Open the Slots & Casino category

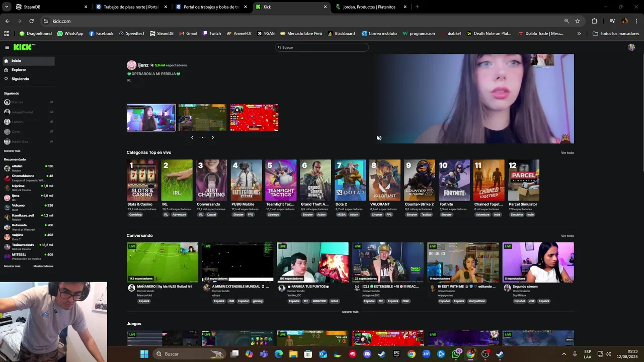pyautogui.click(x=142, y=180)
